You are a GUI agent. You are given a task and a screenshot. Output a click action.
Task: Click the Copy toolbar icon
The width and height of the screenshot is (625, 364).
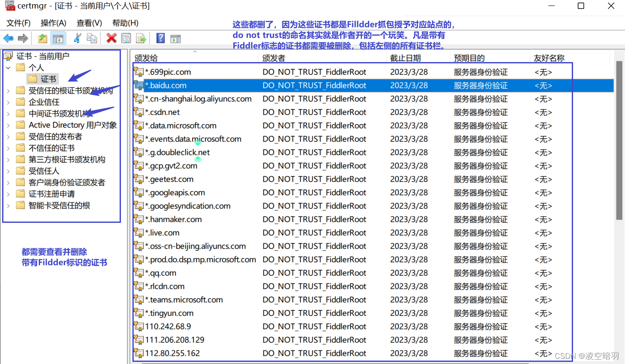pos(92,38)
